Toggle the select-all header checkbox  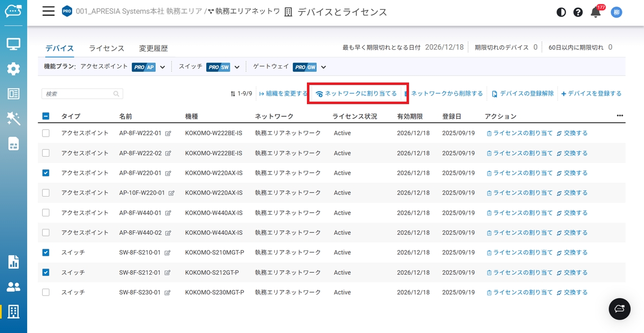pos(46,116)
